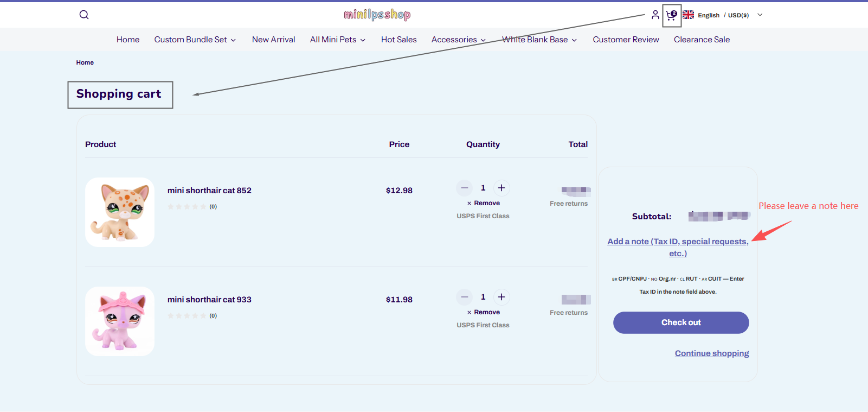
Task: Increase quantity of mini shorthair cat 933
Action: click(501, 297)
